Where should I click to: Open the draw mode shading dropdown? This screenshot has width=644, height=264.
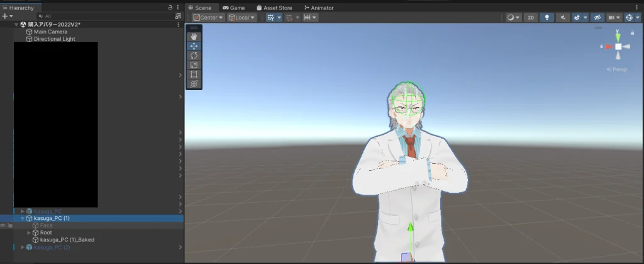513,17
